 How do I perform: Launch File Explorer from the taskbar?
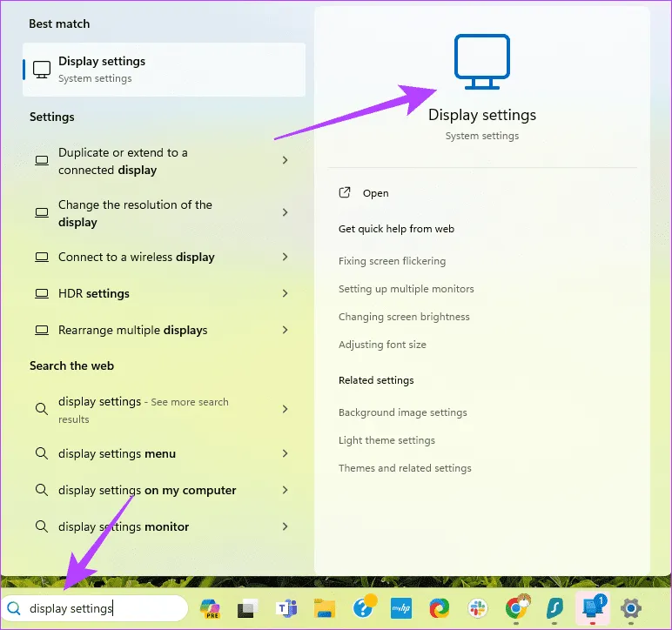[x=325, y=608]
